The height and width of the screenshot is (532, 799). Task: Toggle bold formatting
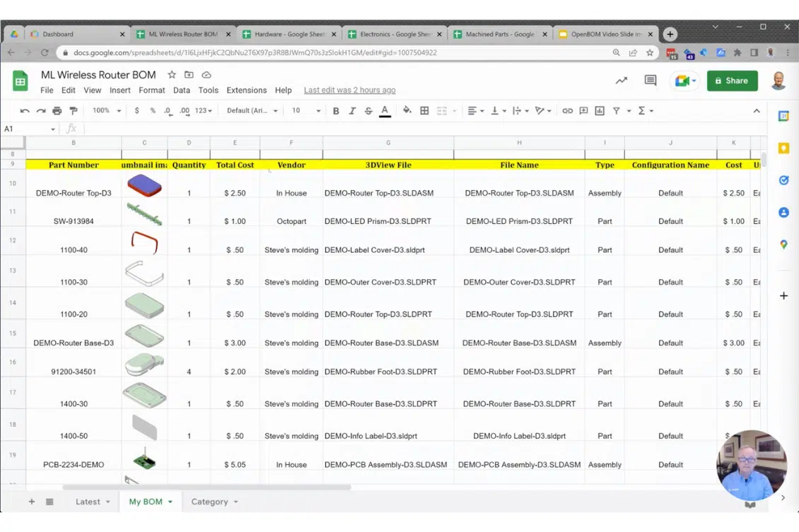pyautogui.click(x=336, y=110)
